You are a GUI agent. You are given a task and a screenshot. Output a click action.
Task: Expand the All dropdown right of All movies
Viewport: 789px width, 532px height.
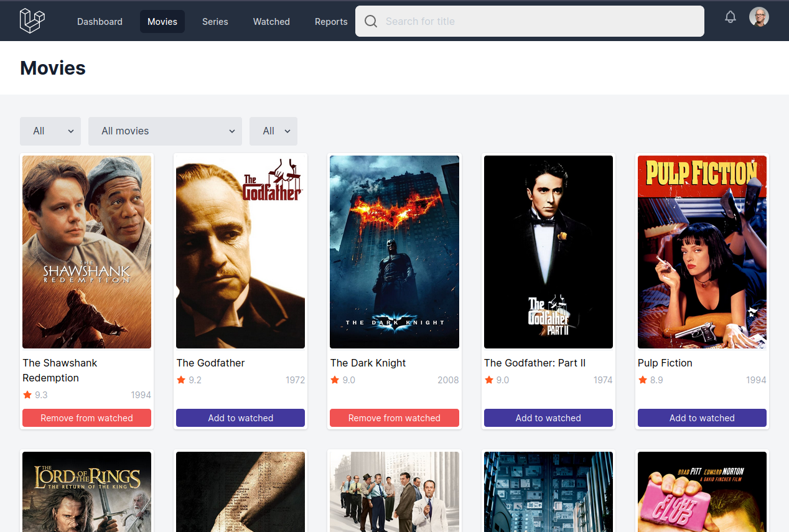click(273, 131)
